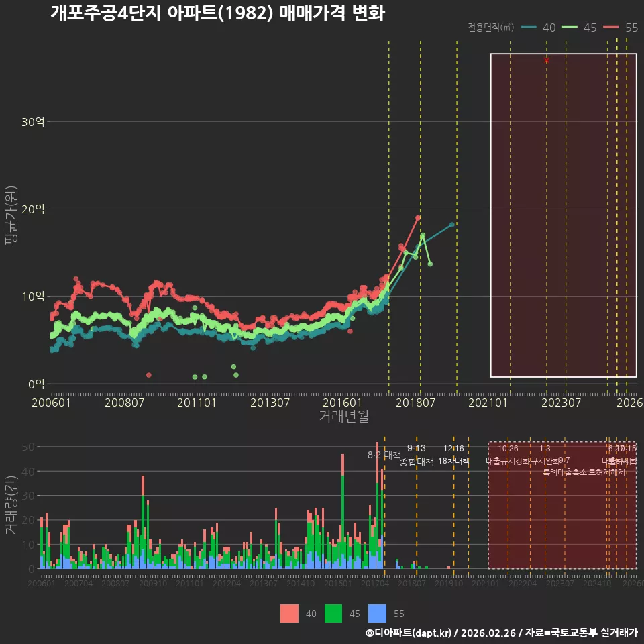The width and height of the screenshot is (644, 644).
Task: Click the '20' volume axis label
Action: (x=28, y=520)
